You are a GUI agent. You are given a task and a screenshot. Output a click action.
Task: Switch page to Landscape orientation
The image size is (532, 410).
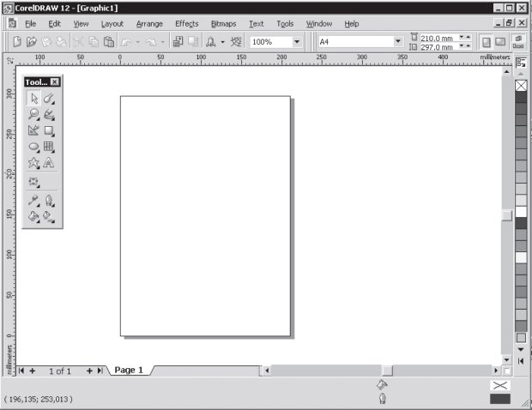coord(500,42)
